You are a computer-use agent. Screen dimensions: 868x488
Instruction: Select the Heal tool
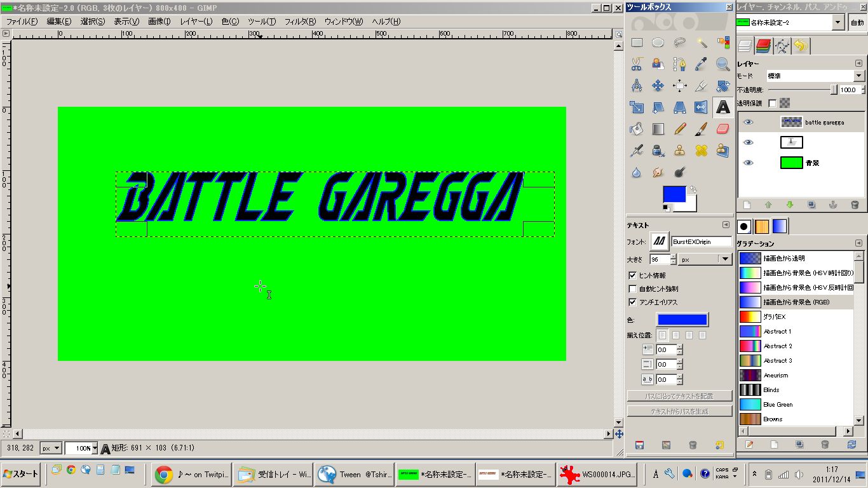coord(702,151)
